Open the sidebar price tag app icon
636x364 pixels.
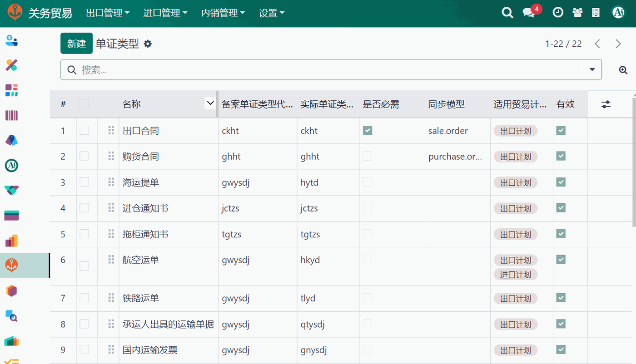point(11,140)
